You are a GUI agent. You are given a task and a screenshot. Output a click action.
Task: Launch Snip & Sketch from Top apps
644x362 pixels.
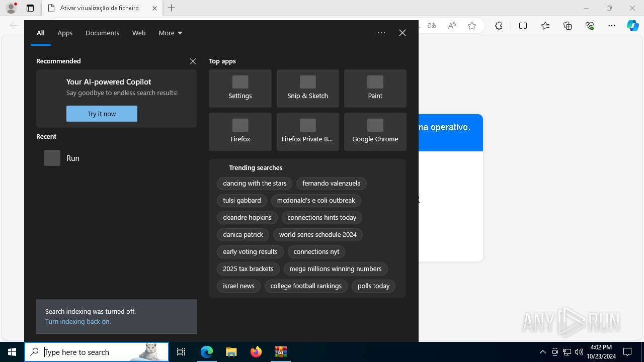click(x=307, y=88)
